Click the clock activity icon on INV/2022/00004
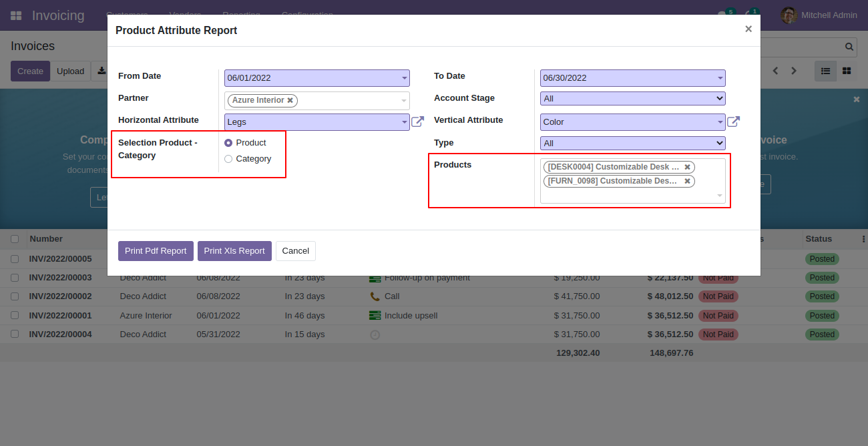The width and height of the screenshot is (868, 446). pos(375,334)
